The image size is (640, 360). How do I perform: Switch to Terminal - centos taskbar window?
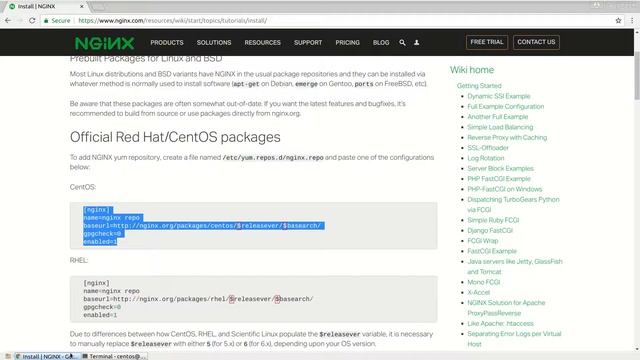point(114,356)
